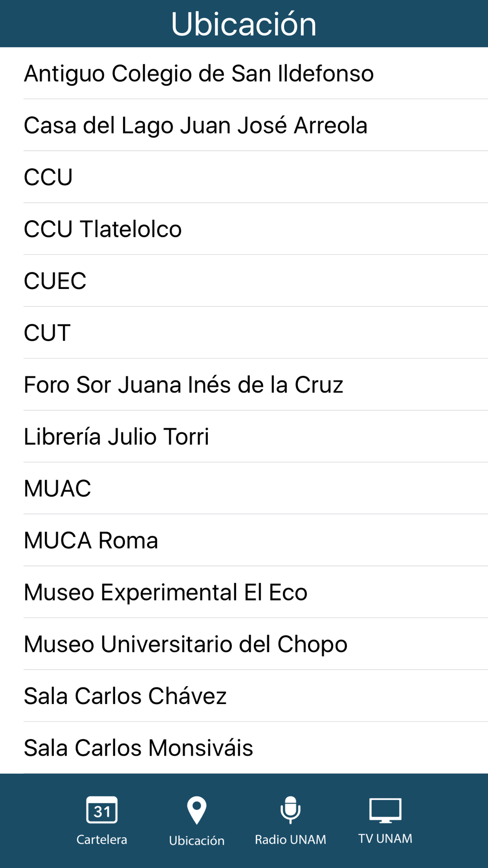The width and height of the screenshot is (488, 868).
Task: Select Librería Julio Torri
Action: click(244, 436)
